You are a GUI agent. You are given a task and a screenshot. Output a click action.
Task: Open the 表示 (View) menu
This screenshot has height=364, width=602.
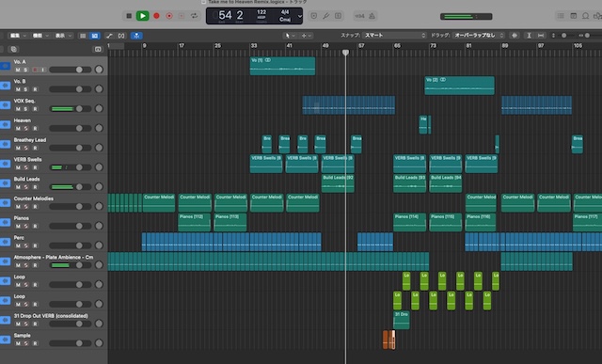point(63,36)
